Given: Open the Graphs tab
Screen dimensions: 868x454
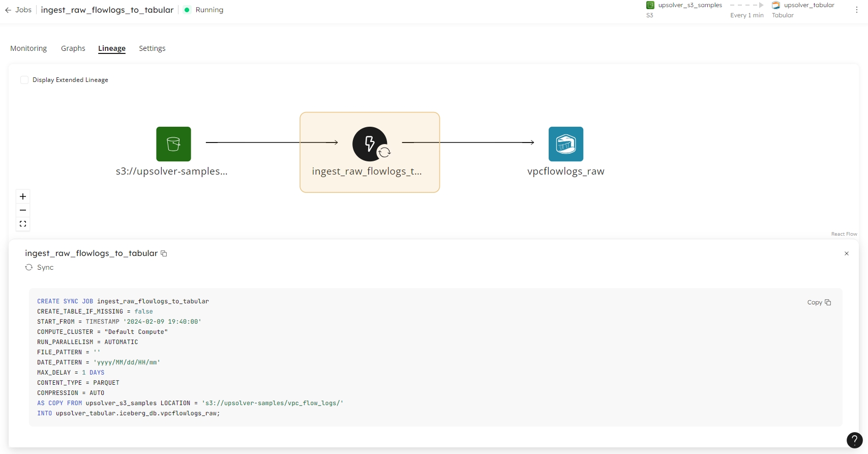Looking at the screenshot, I should (x=73, y=48).
